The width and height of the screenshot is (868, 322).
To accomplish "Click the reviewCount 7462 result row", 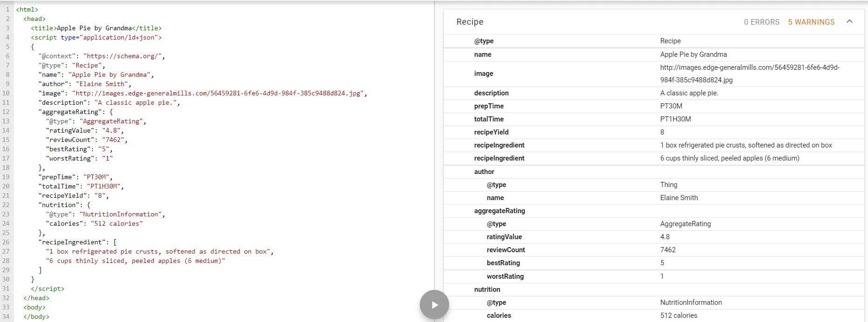I will click(x=653, y=250).
